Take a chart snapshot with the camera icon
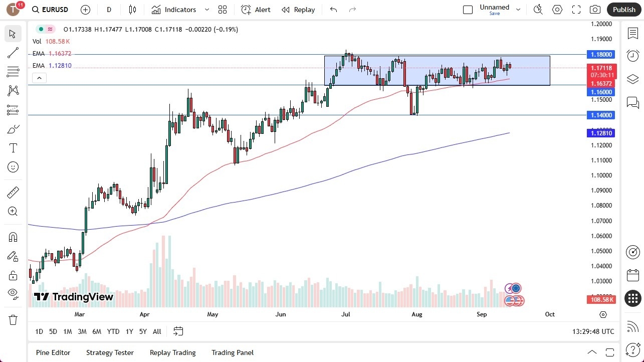This screenshot has width=644, height=362. pyautogui.click(x=595, y=9)
